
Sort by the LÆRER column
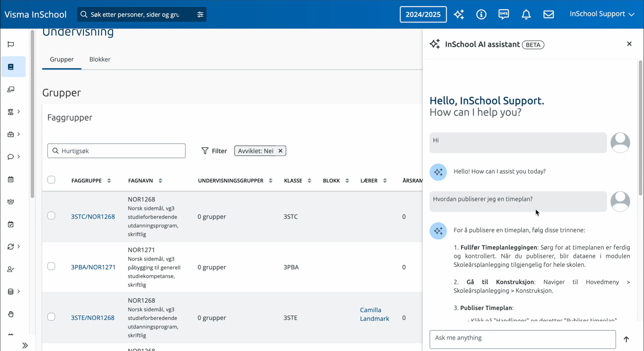pyautogui.click(x=385, y=181)
